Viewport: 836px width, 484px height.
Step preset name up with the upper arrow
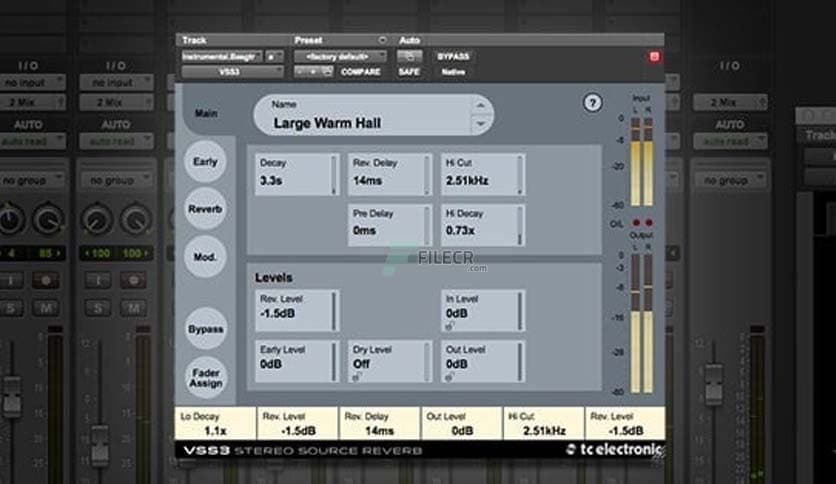(x=480, y=106)
